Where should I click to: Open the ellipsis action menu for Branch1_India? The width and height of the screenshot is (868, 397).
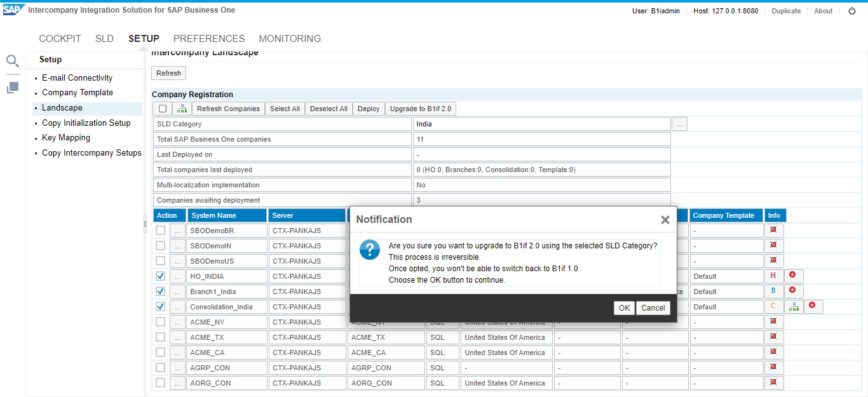click(x=177, y=292)
